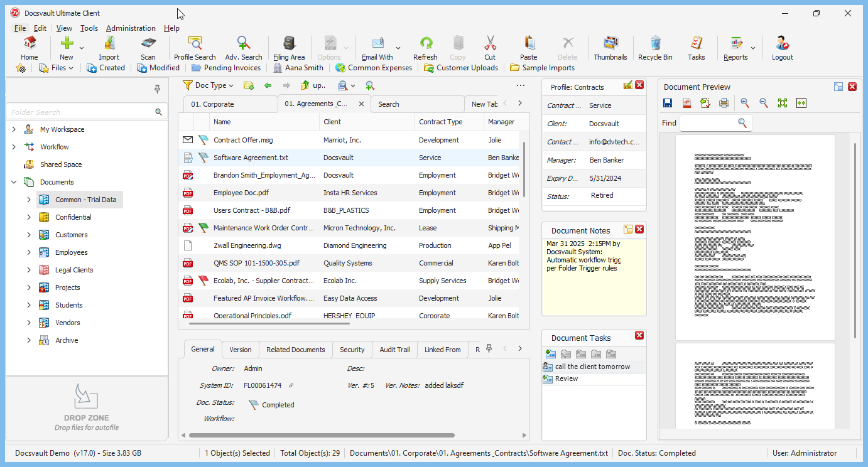Toggle pin on folder panel

157,90
